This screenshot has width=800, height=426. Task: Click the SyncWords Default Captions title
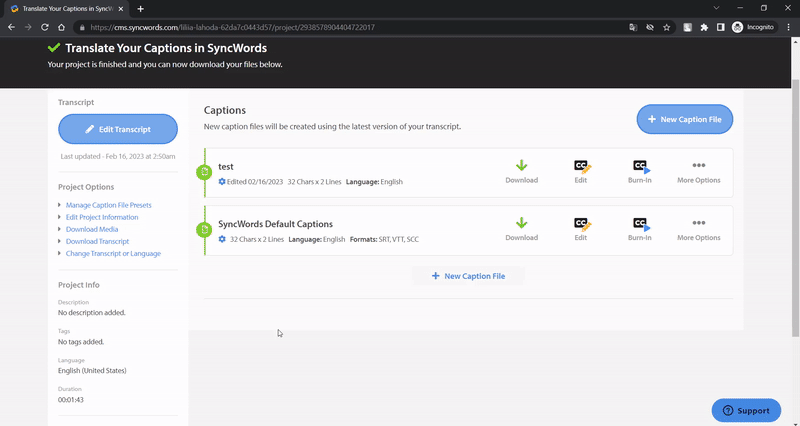276,224
